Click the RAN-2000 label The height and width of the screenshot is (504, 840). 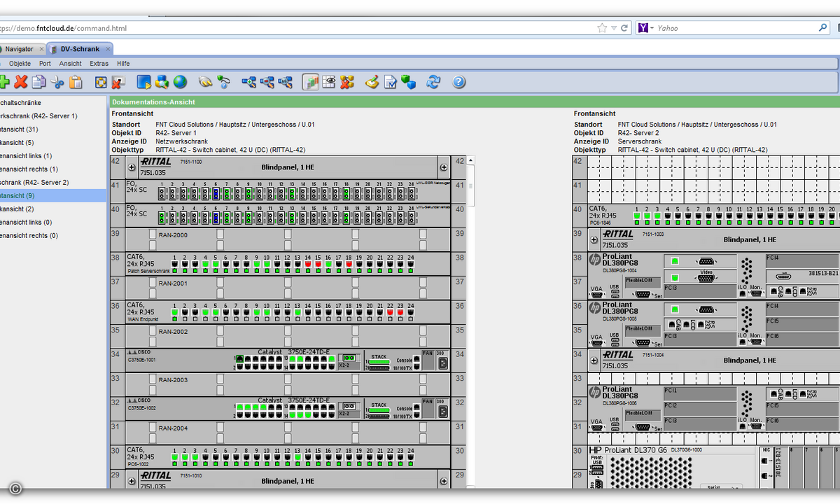[x=173, y=235]
